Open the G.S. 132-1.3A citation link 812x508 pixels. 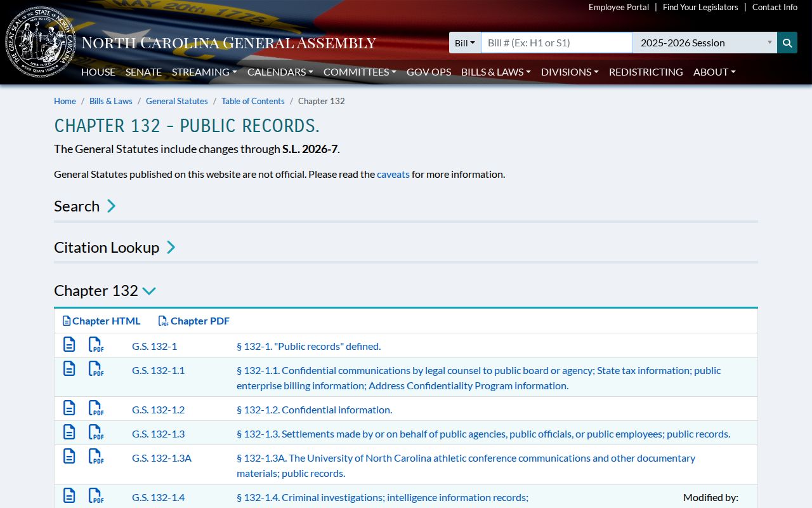coord(162,458)
